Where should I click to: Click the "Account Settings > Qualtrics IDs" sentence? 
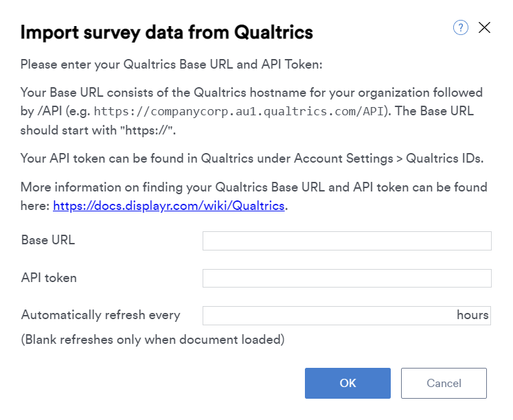(x=251, y=159)
